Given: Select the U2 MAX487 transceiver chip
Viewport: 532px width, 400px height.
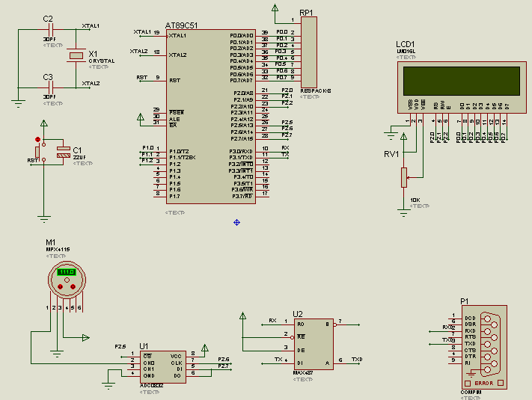Looking at the screenshot, I should pos(314,344).
